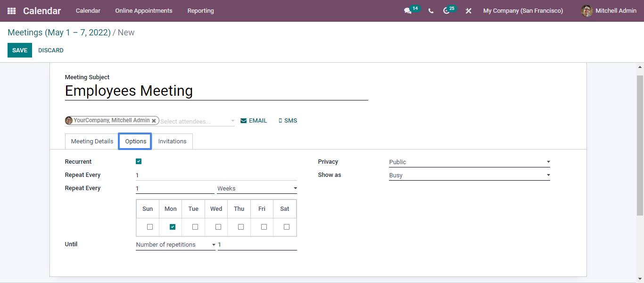Click the Recurrent field label

(78, 162)
